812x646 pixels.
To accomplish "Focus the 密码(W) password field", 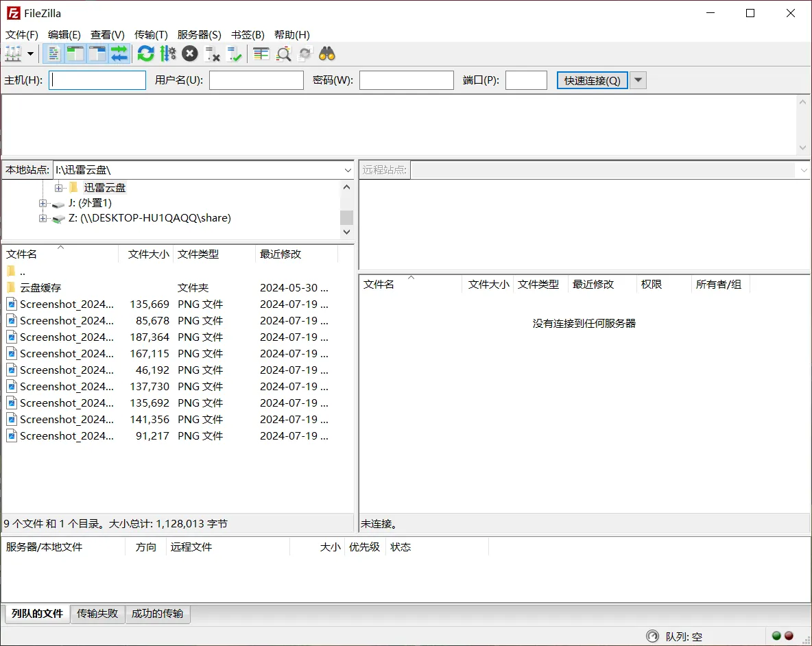I will pos(407,80).
